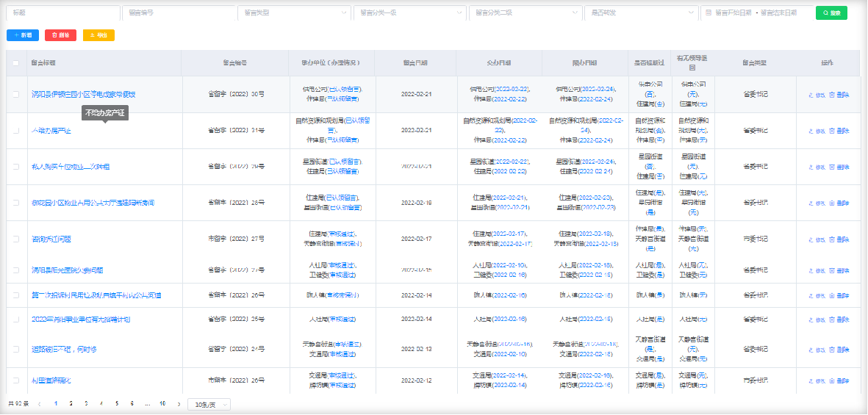Edit the 陈大镇 row dated 2022-02-14
Screen dimensions: 868x415
click(817, 295)
